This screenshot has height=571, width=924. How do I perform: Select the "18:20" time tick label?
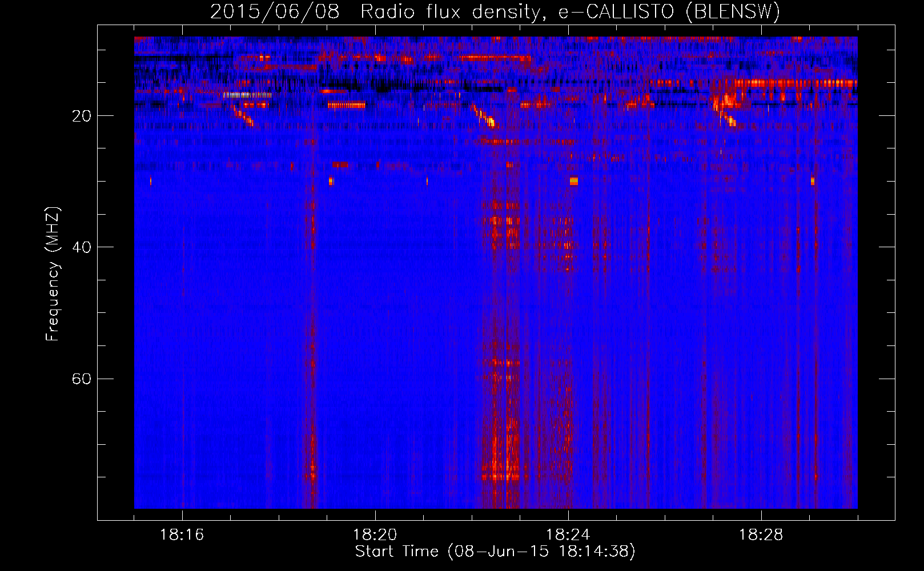tap(375, 535)
